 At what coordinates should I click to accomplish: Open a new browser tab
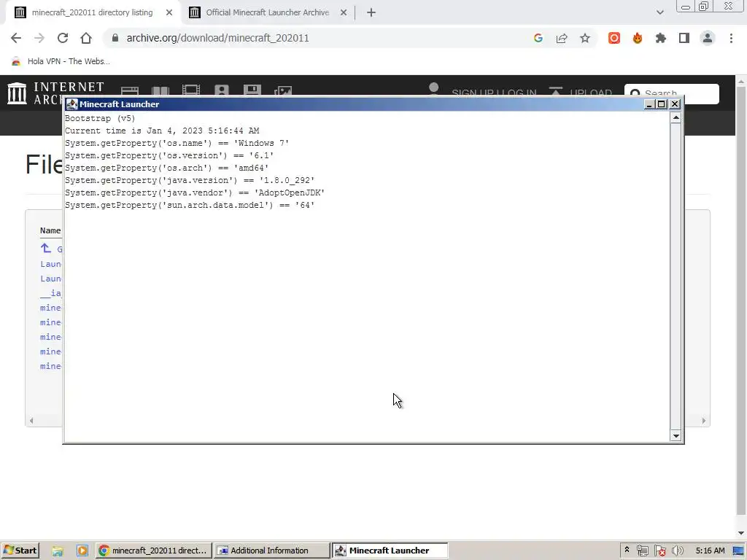coord(371,13)
